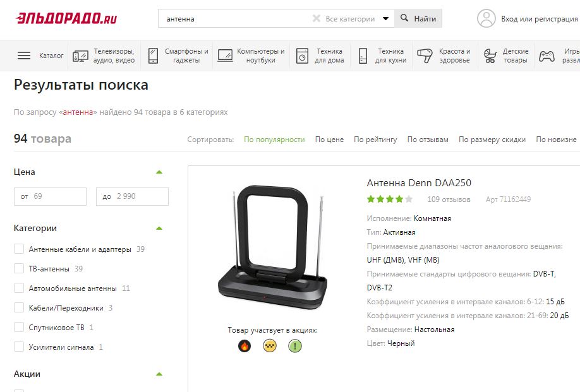
Task: Collapse the Цена filter section
Action: (x=159, y=172)
